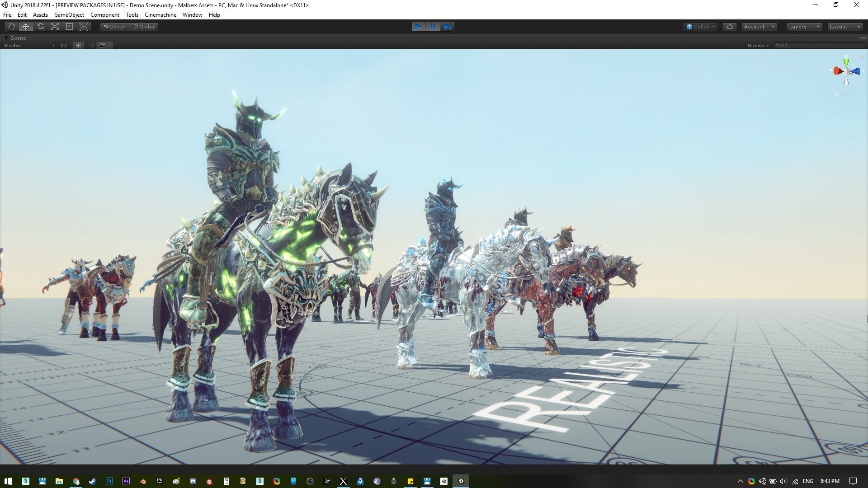Image resolution: width=868 pixels, height=488 pixels.
Task: Open File Explorer from taskbar
Action: [x=59, y=481]
